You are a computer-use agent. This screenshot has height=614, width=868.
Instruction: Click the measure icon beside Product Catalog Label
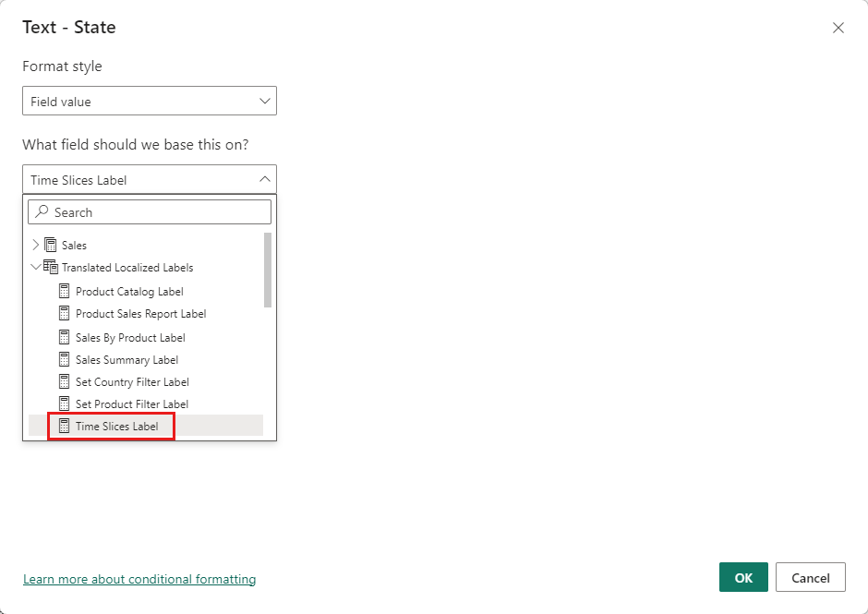[64, 290]
